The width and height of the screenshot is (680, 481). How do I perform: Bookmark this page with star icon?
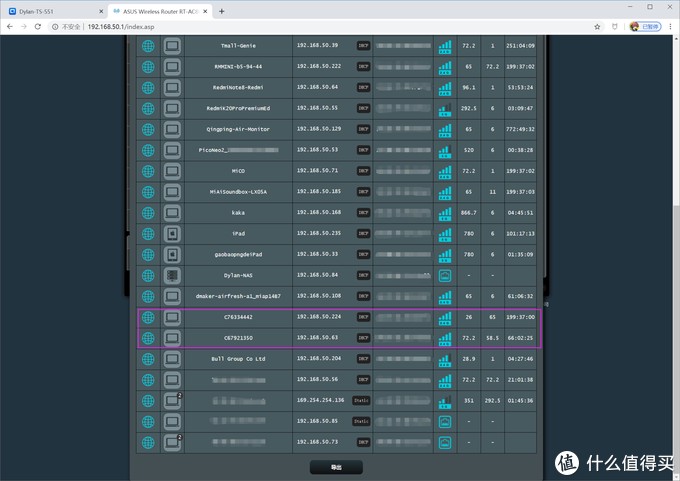(x=597, y=27)
